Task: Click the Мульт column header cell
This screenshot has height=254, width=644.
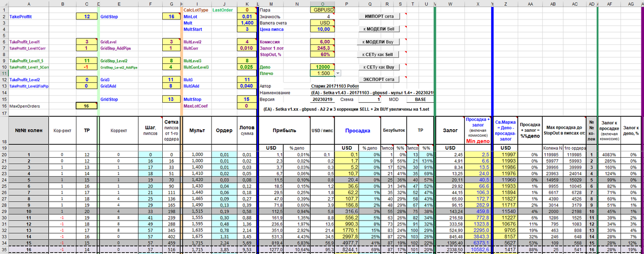Action: (197, 130)
